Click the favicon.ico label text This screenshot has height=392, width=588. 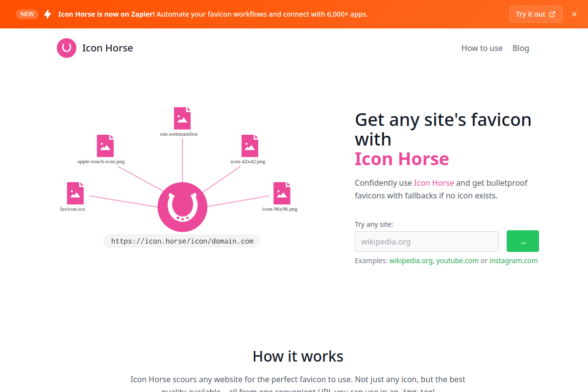pos(73,209)
